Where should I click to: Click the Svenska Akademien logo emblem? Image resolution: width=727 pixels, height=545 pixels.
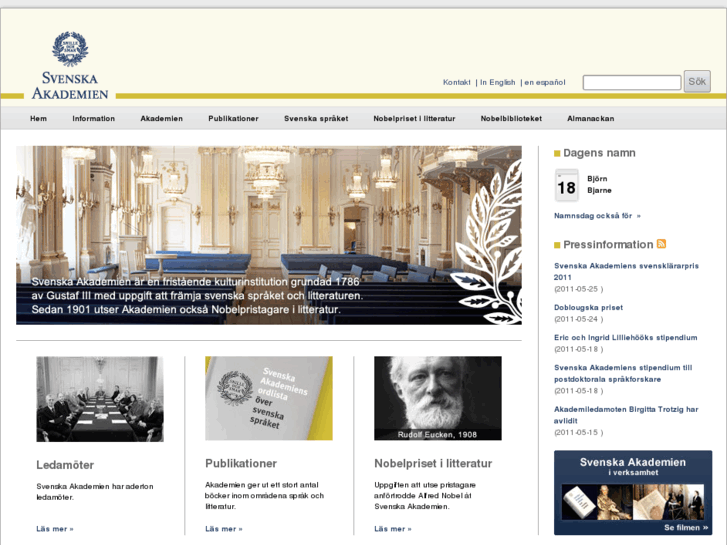pyautogui.click(x=70, y=49)
